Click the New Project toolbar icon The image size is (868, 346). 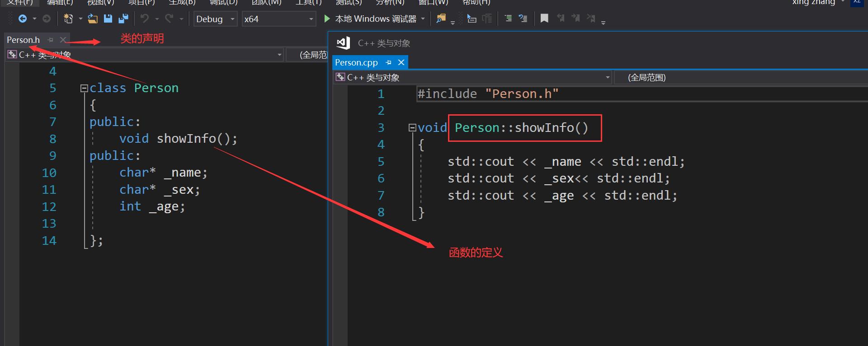click(x=68, y=19)
